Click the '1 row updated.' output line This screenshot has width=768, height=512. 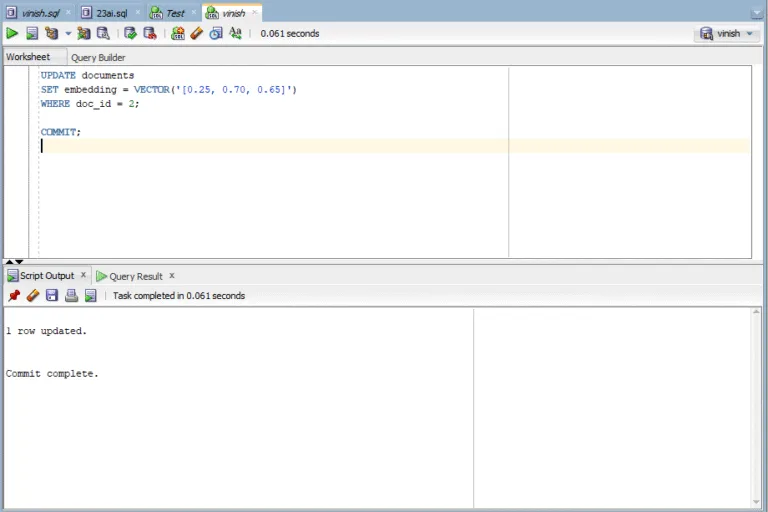pos(47,331)
